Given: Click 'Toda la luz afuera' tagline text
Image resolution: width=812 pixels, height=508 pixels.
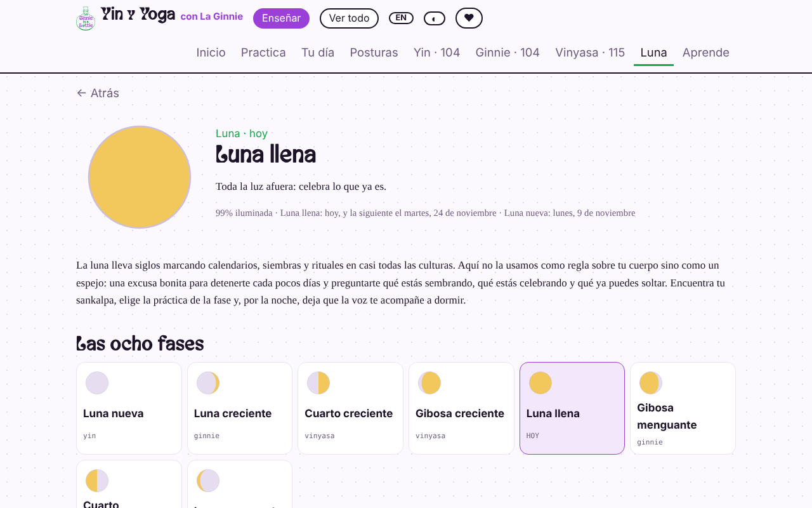Looking at the screenshot, I should pos(301,187).
